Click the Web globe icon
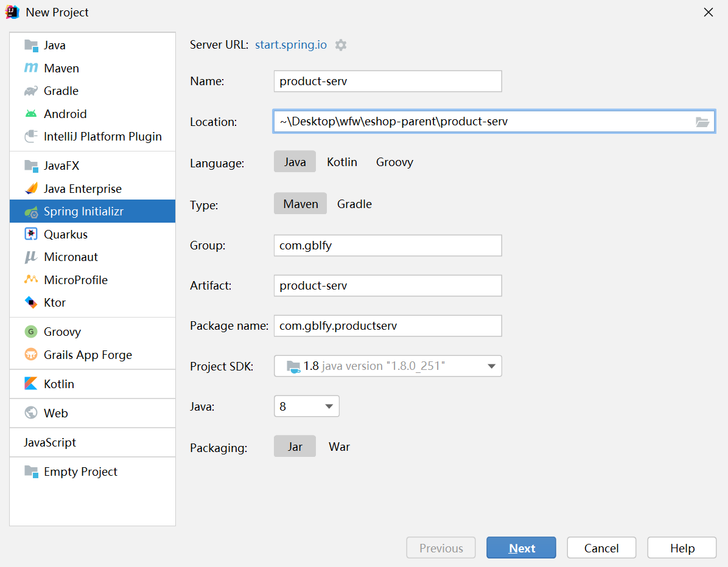The image size is (728, 567). click(31, 413)
